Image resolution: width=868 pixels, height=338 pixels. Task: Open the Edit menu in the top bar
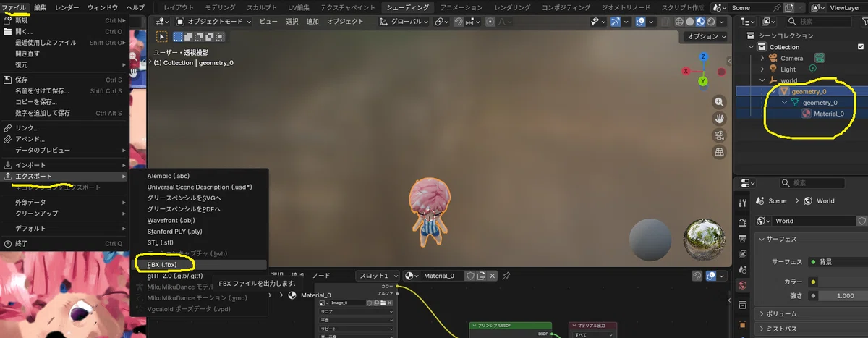point(41,7)
